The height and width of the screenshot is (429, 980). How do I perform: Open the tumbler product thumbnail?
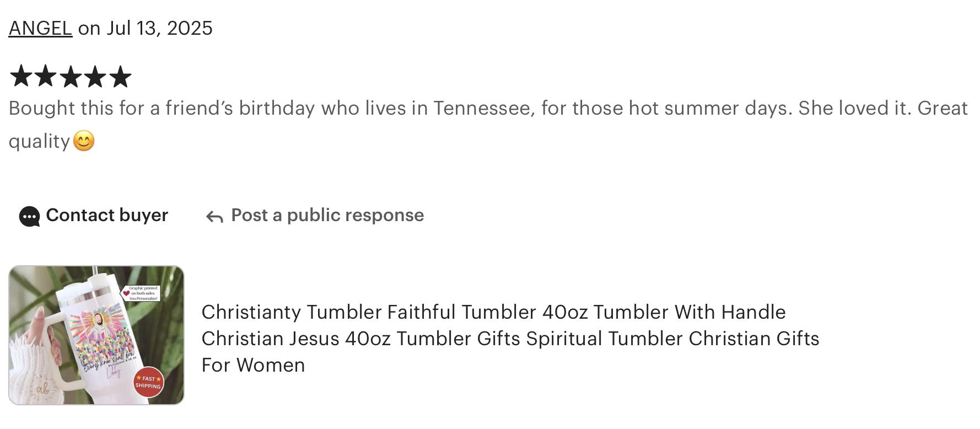(x=96, y=335)
